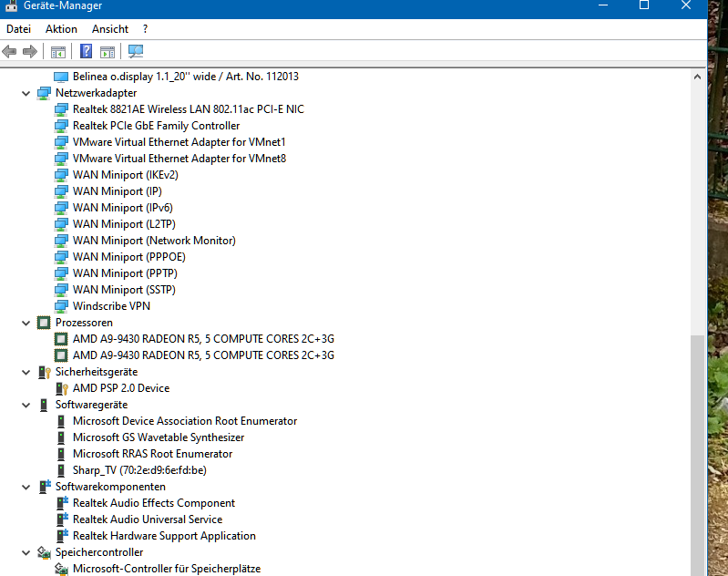Click icon beside Realtek 8821AE Wireless LAN

(61, 109)
